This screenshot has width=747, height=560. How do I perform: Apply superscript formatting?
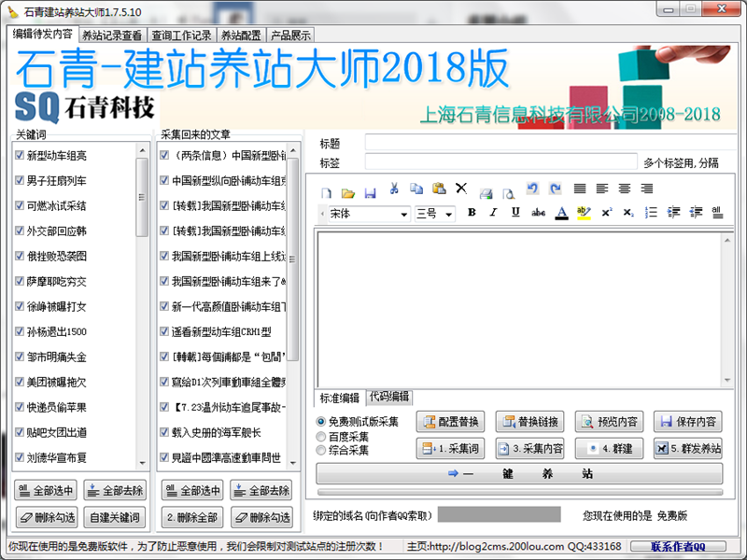607,213
